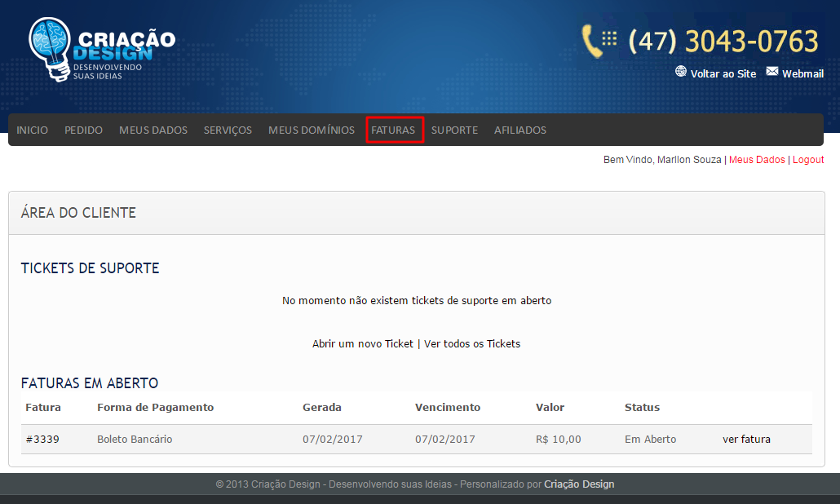Open Ver todos os Tickets
The image size is (840, 504).
point(472,343)
